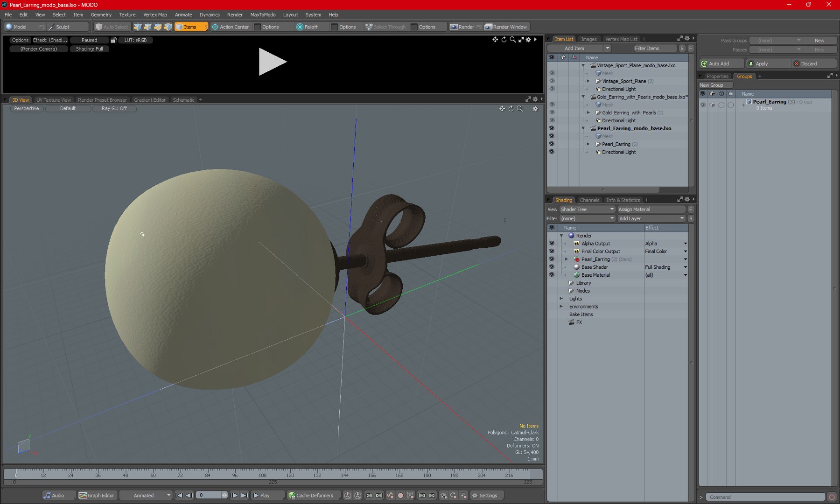Click the render preview lock icon
Viewport: 840px width, 504px height.
pos(113,40)
